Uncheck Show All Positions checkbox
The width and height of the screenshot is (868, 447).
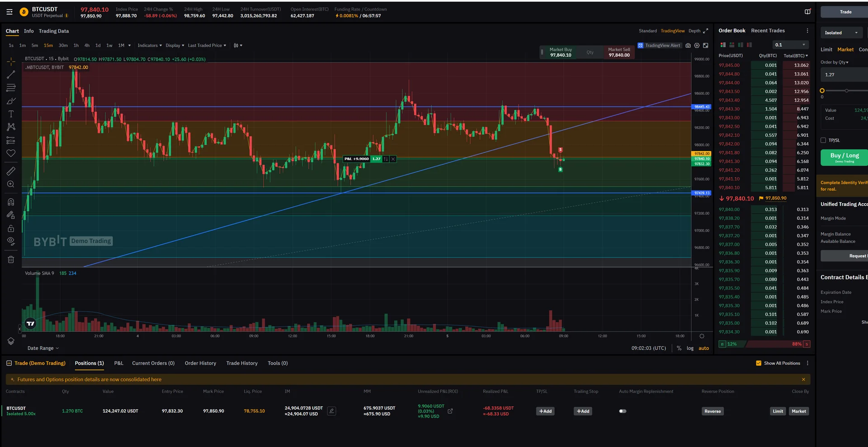[759, 363]
